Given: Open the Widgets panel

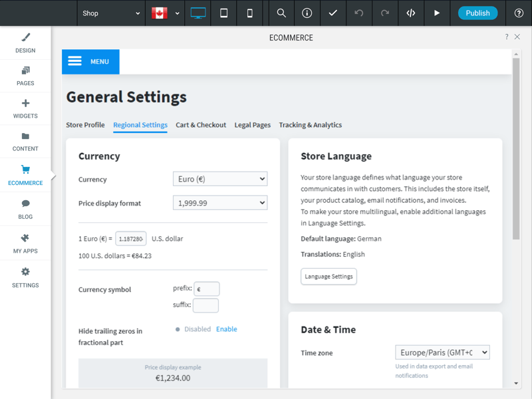Looking at the screenshot, I should [25, 109].
